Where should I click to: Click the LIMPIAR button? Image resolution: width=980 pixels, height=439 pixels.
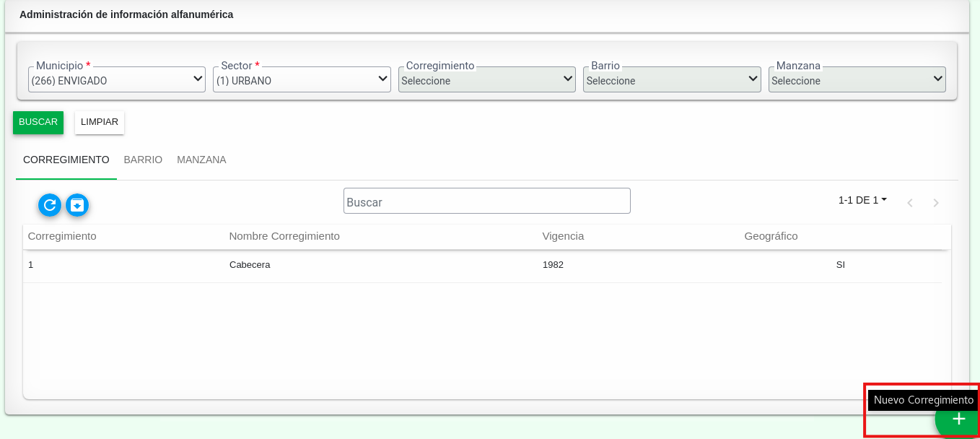pos(100,122)
